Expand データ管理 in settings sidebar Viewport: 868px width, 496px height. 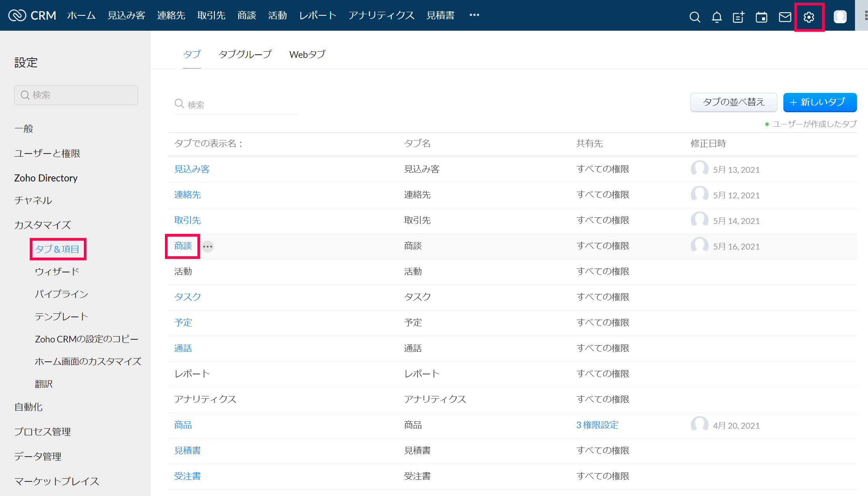[38, 457]
